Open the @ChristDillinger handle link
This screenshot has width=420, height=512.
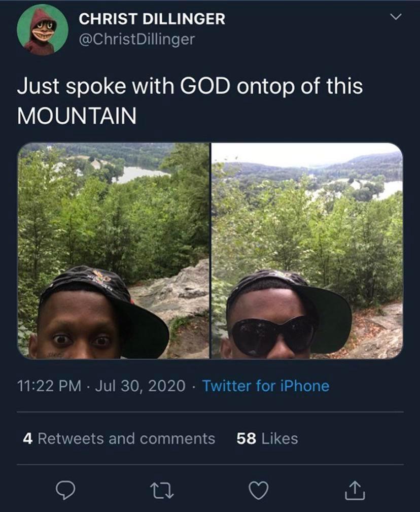point(136,39)
